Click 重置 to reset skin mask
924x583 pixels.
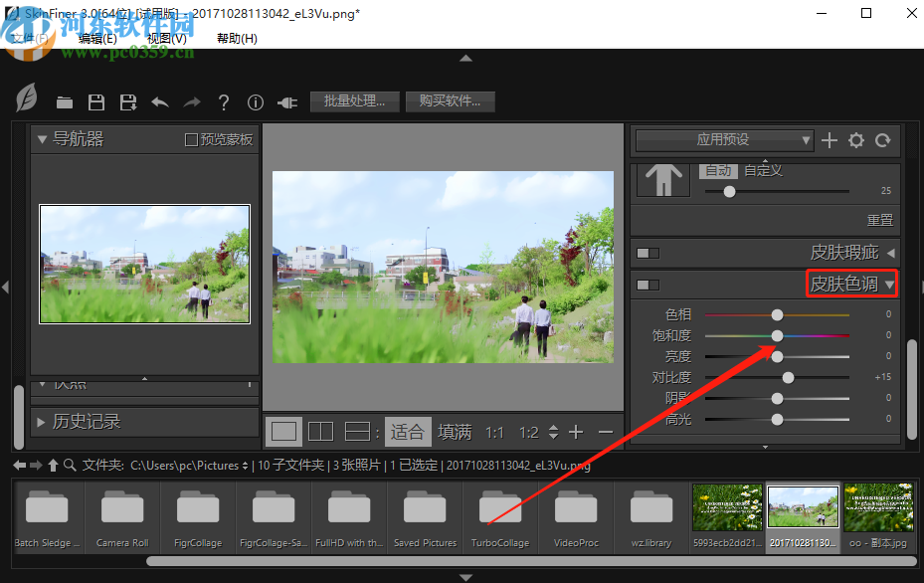point(880,220)
